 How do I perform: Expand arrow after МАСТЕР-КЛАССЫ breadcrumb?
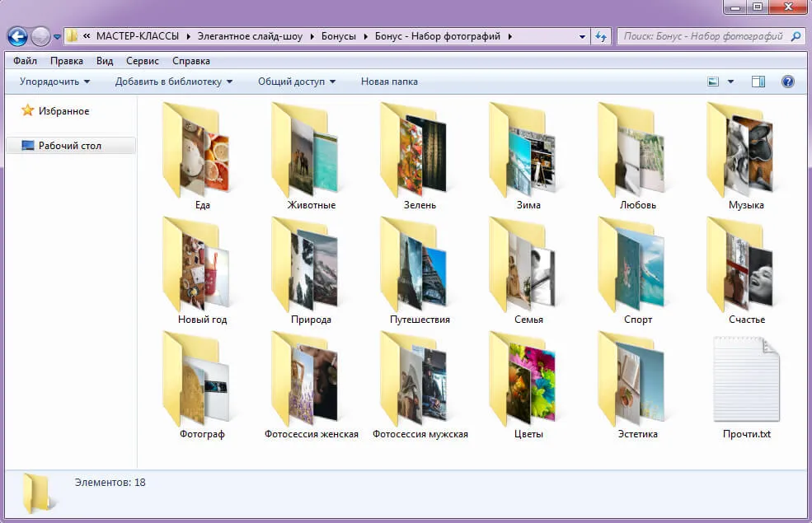coord(188,37)
